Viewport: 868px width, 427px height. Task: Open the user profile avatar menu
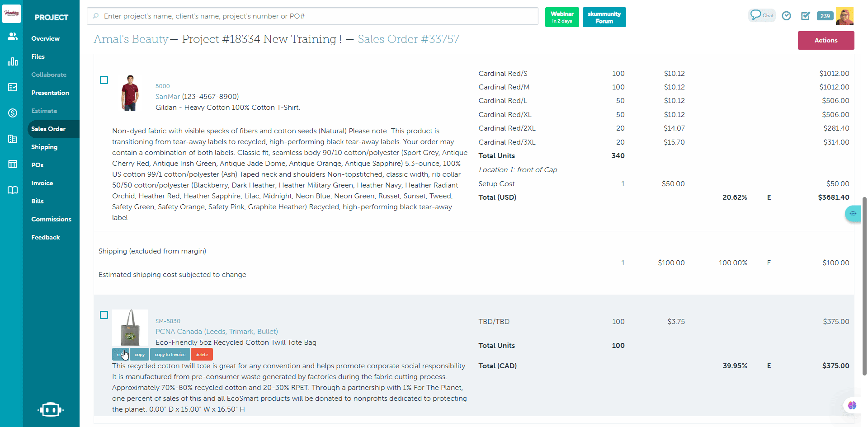coord(844,16)
